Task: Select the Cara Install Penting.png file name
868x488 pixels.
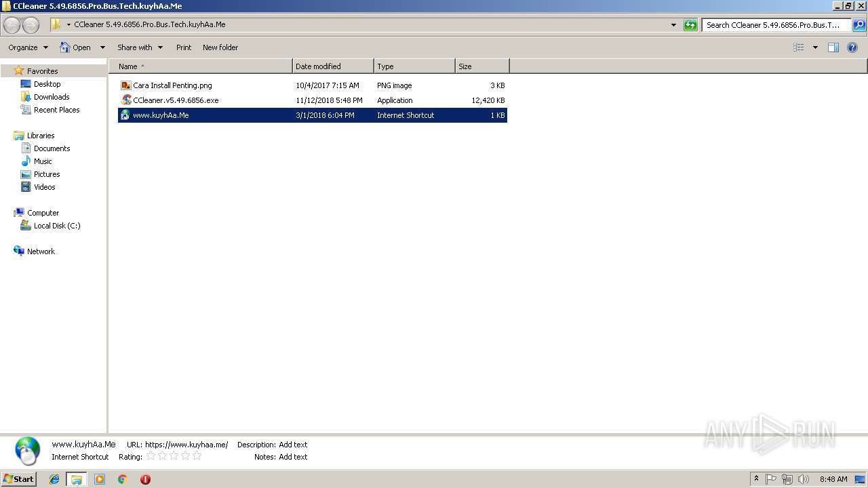Action: 172,85
